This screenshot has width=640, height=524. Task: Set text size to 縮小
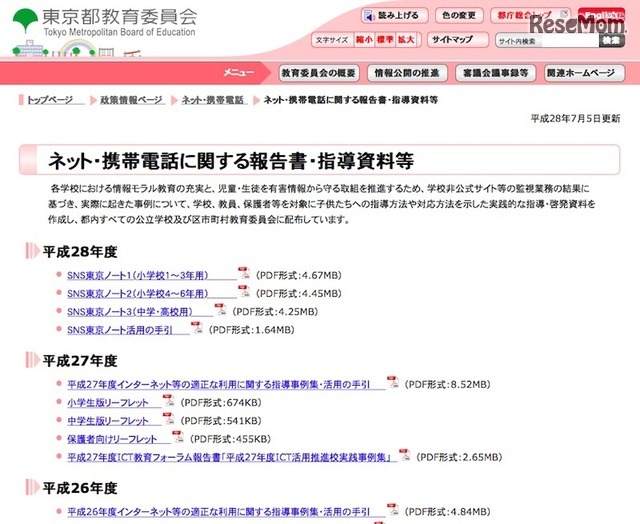364,40
